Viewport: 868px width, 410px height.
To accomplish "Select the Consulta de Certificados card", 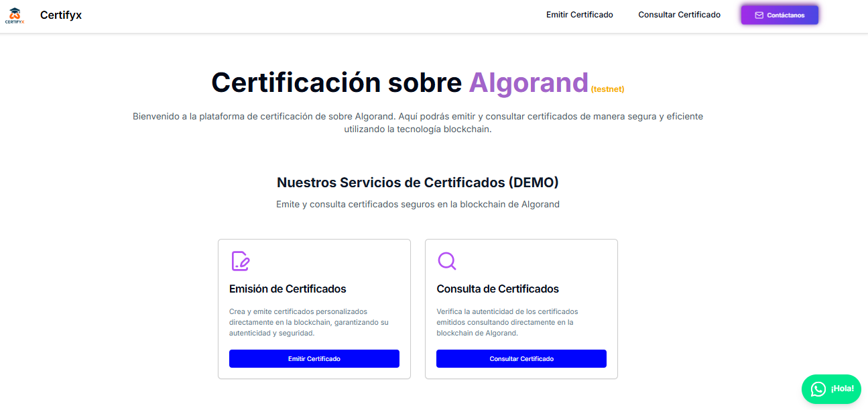I will click(521, 309).
